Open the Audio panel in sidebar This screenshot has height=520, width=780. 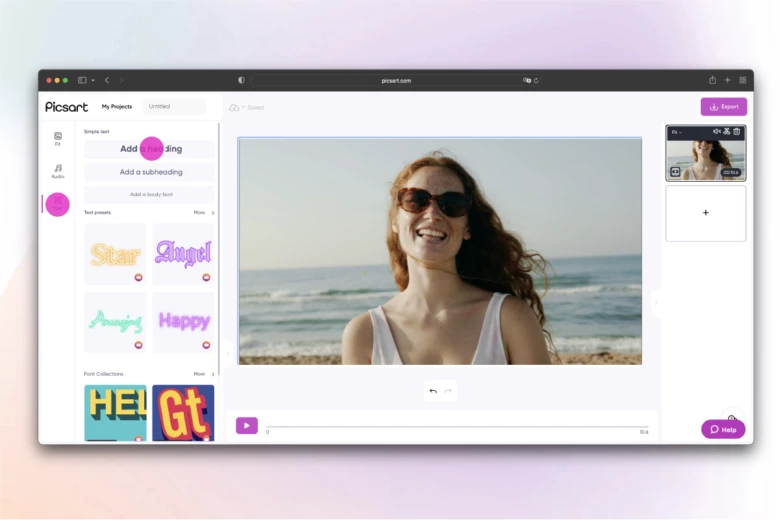(x=58, y=171)
